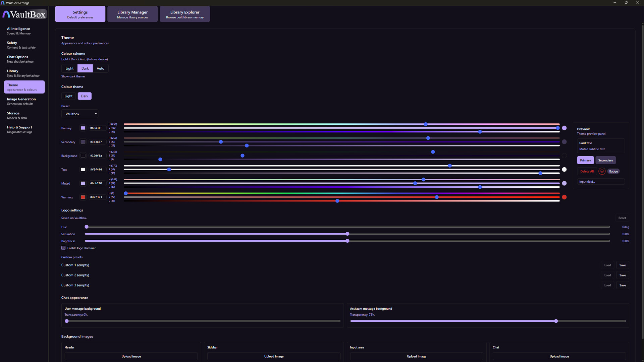Click the Warning colour swatch
The width and height of the screenshot is (644, 362).
click(x=83, y=197)
